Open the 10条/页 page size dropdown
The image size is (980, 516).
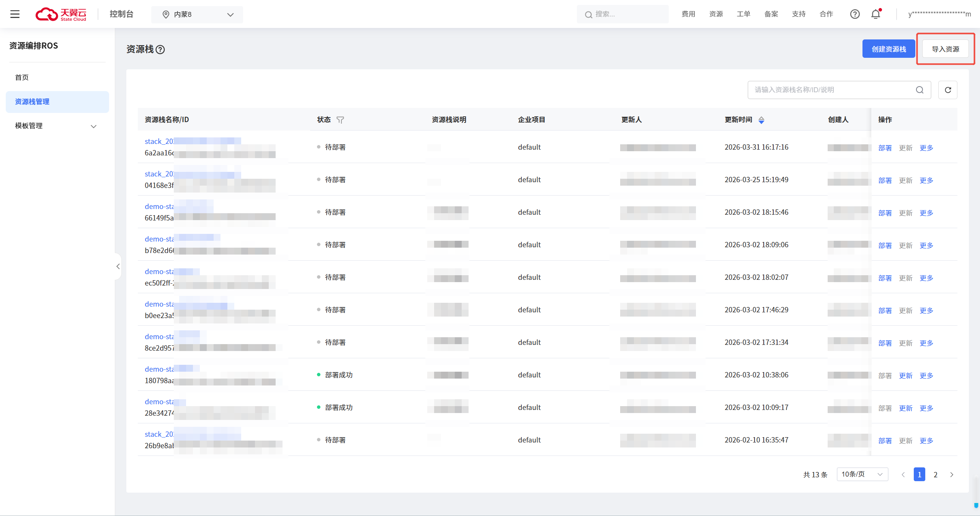(x=862, y=474)
